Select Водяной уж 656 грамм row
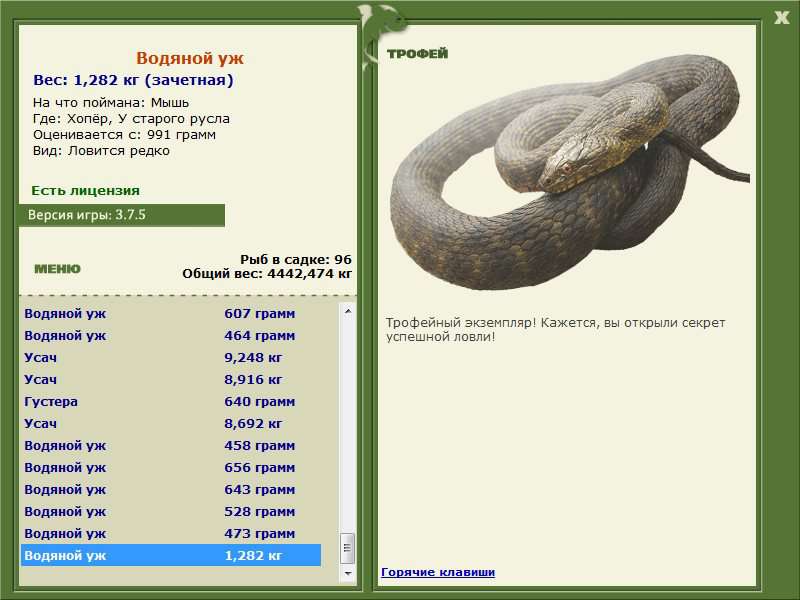Image resolution: width=800 pixels, height=600 pixels. (171, 467)
